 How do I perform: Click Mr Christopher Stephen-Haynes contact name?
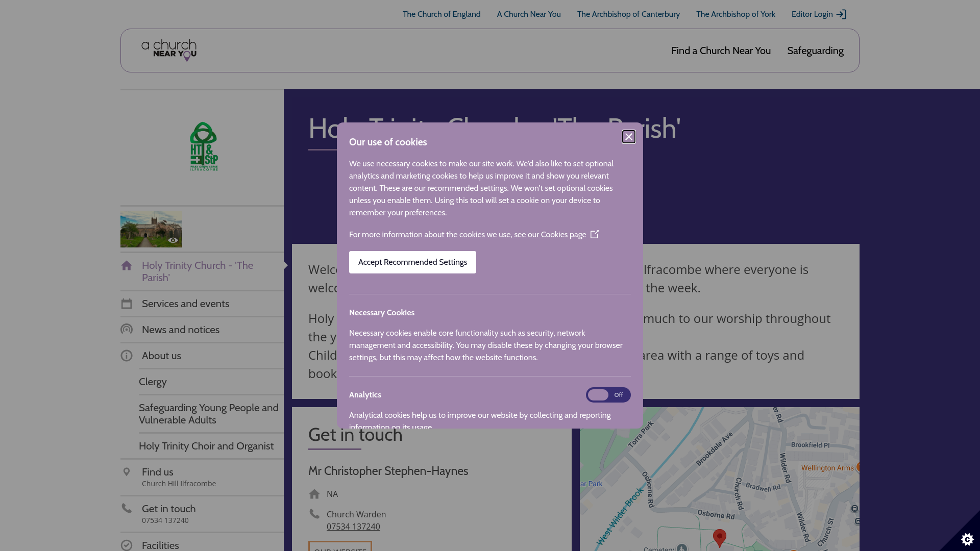tap(388, 471)
